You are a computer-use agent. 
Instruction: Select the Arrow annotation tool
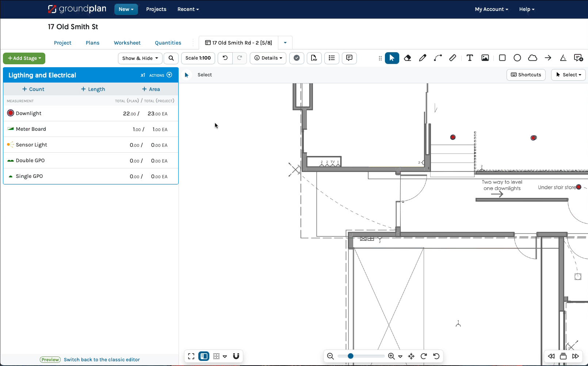(548, 58)
